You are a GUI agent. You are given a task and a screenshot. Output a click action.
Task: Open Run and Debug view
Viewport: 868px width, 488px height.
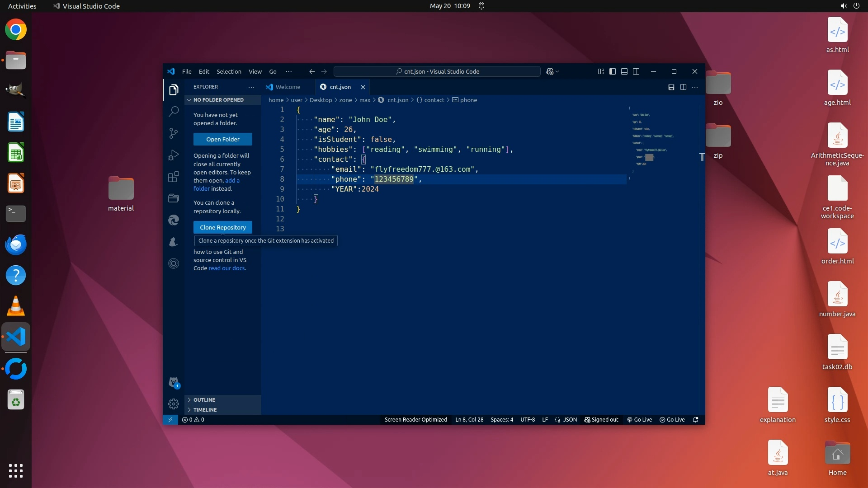coord(174,155)
